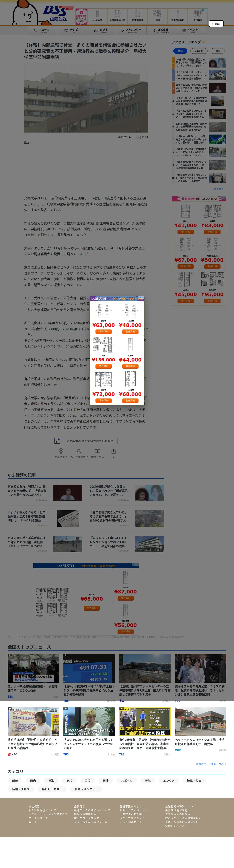Select the 地震・災害 category chip

pyautogui.click(x=194, y=781)
